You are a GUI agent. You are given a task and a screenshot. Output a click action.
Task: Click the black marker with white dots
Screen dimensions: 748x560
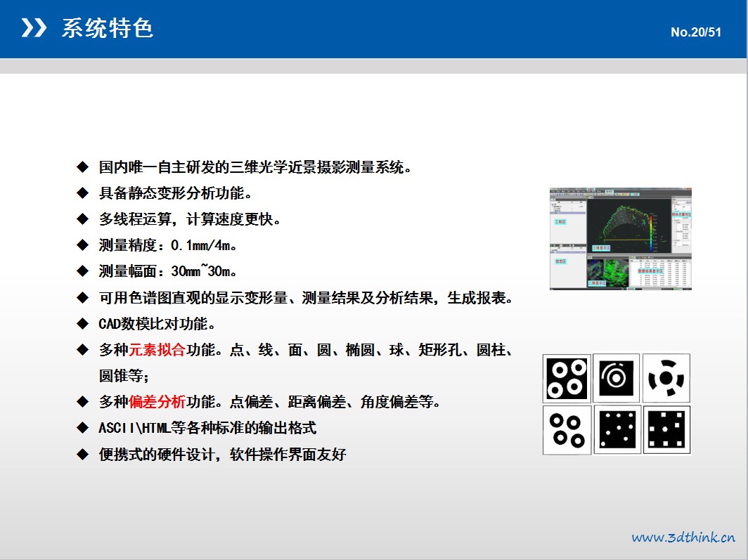coord(617,429)
